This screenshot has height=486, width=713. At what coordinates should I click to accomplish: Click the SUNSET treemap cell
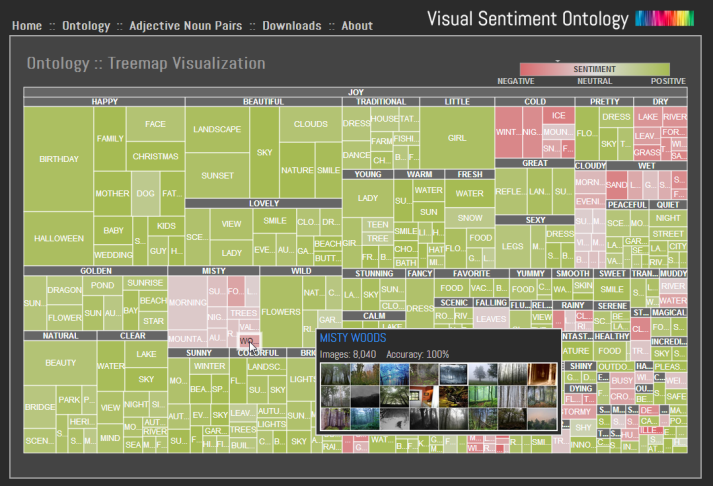(217, 175)
